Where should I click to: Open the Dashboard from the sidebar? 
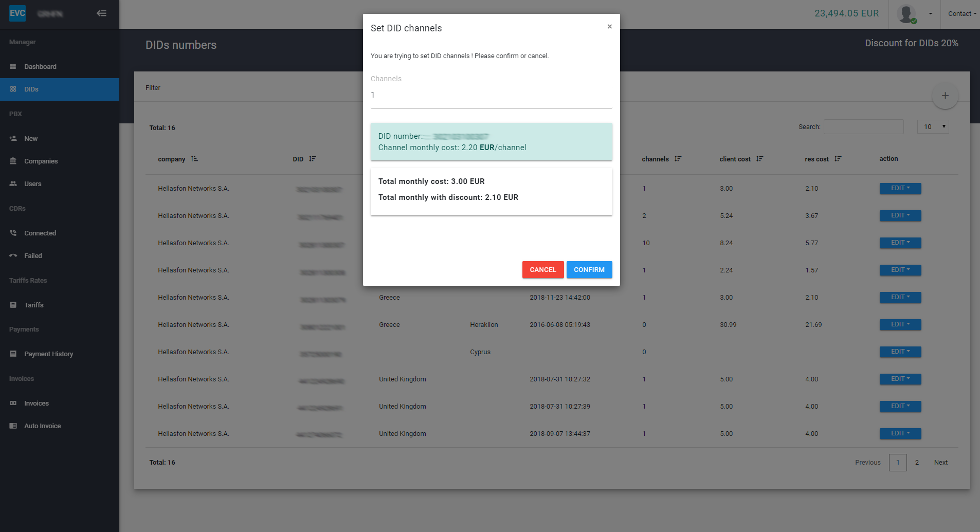tap(14, 66)
